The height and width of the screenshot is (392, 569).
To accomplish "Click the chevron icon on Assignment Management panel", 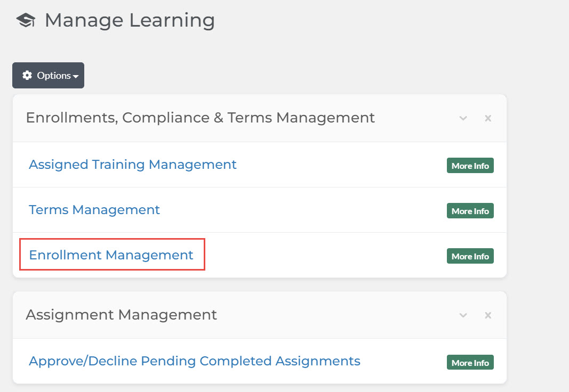I will (463, 315).
